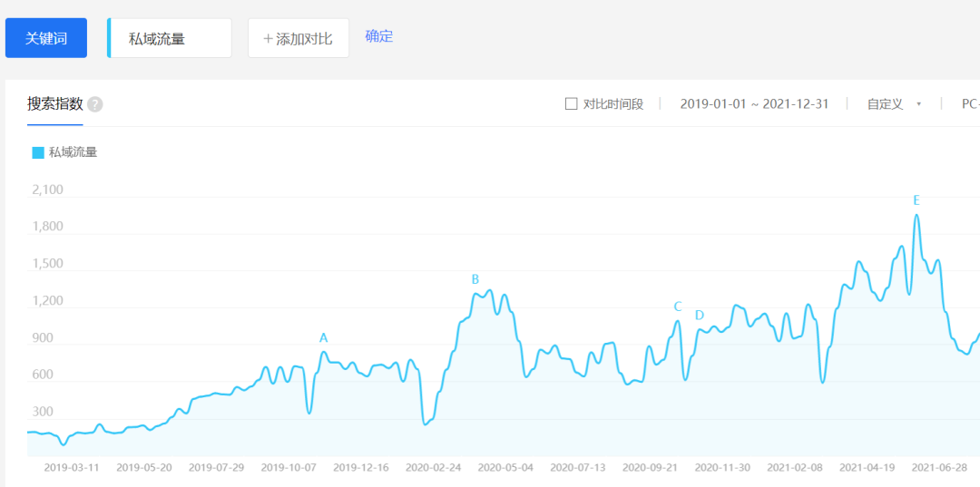980x487 pixels.
Task: Click the 确定 link
Action: (378, 36)
